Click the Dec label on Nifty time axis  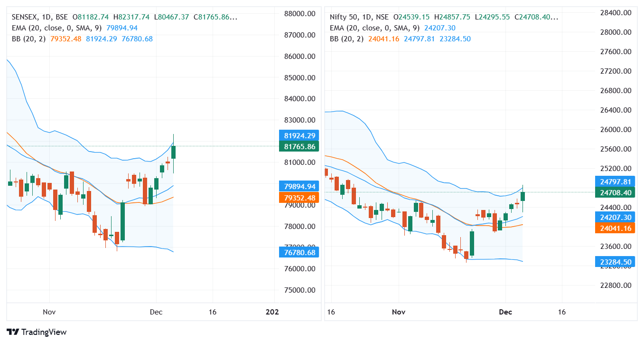click(505, 312)
